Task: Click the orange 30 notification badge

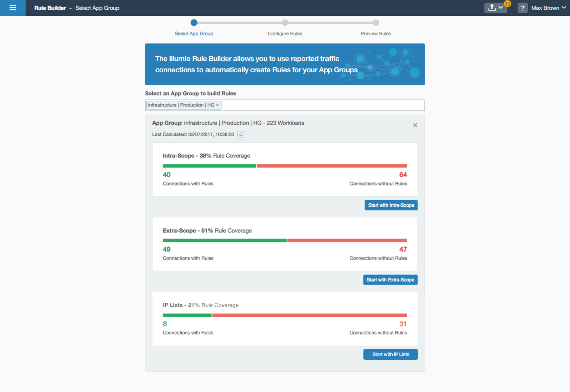Action: 507,3
